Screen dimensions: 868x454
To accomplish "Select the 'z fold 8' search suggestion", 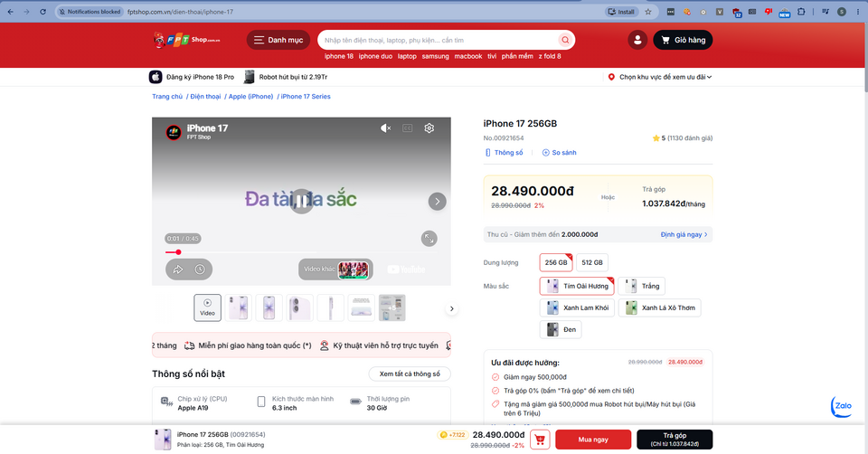I will pos(550,56).
